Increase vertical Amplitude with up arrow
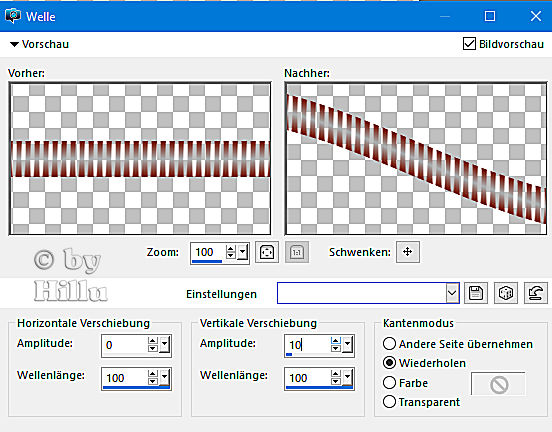The image size is (552, 432). [335, 340]
